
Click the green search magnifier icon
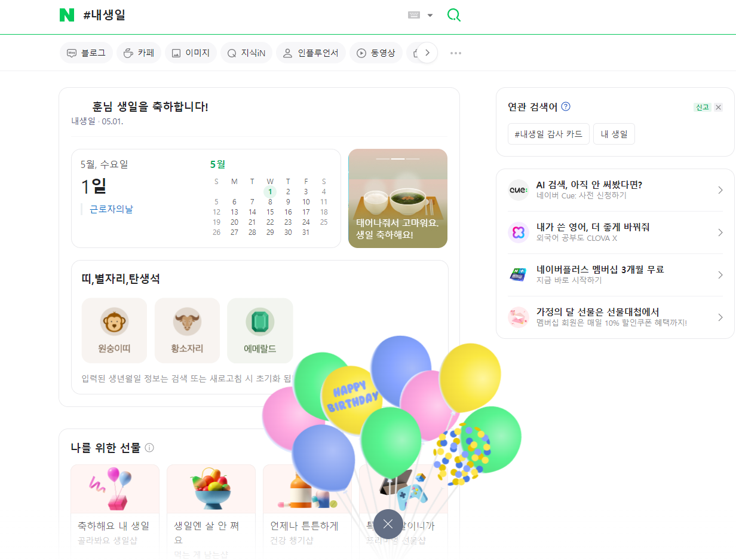click(454, 15)
